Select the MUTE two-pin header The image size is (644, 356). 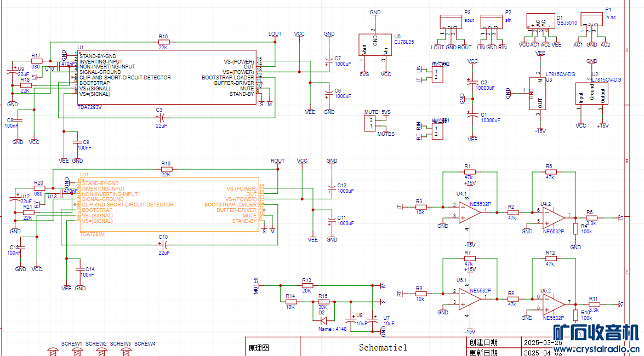coord(371,123)
